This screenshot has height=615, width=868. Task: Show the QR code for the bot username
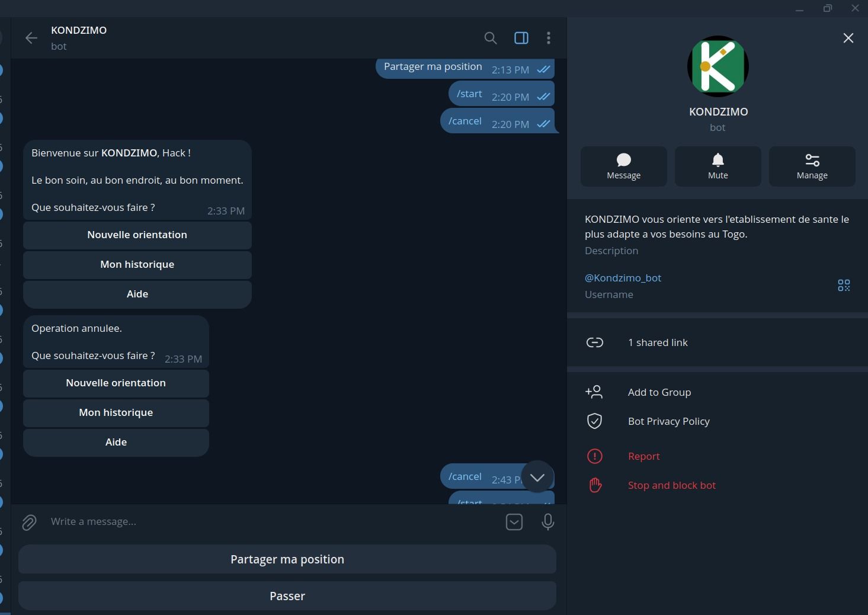[844, 286]
